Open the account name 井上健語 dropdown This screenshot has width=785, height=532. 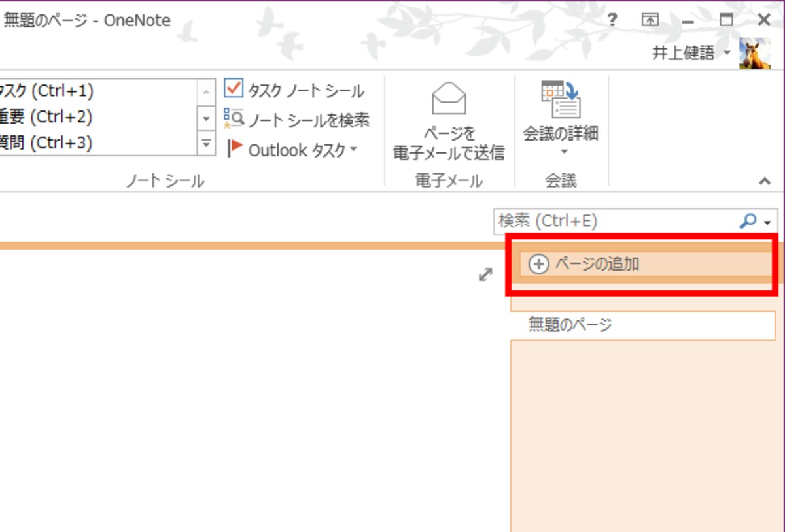[691, 54]
